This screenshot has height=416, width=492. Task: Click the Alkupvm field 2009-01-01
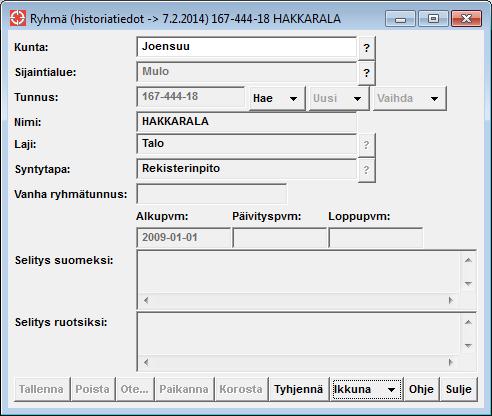[x=183, y=237]
